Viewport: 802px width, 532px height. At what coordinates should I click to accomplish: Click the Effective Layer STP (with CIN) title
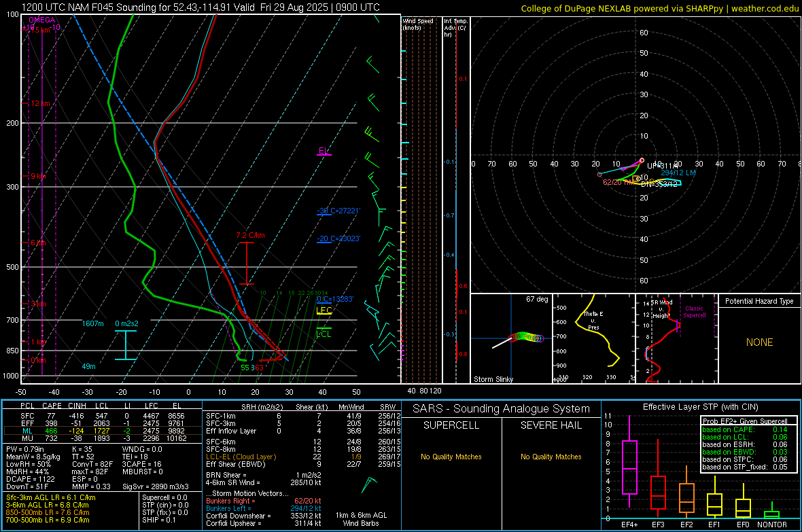[700, 407]
